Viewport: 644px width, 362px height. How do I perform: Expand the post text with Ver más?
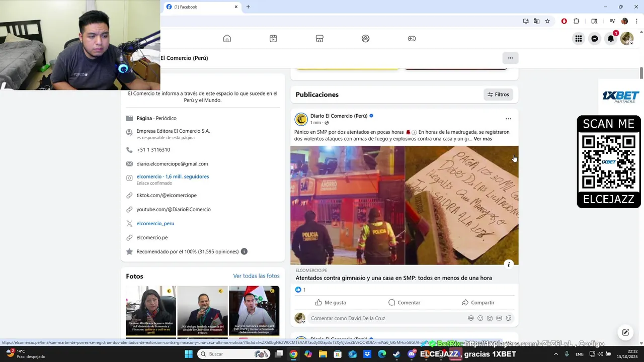pyautogui.click(x=483, y=139)
